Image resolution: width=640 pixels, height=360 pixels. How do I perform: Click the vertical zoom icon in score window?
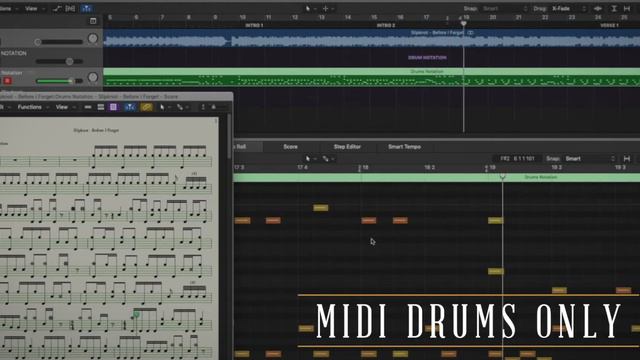tap(203, 107)
